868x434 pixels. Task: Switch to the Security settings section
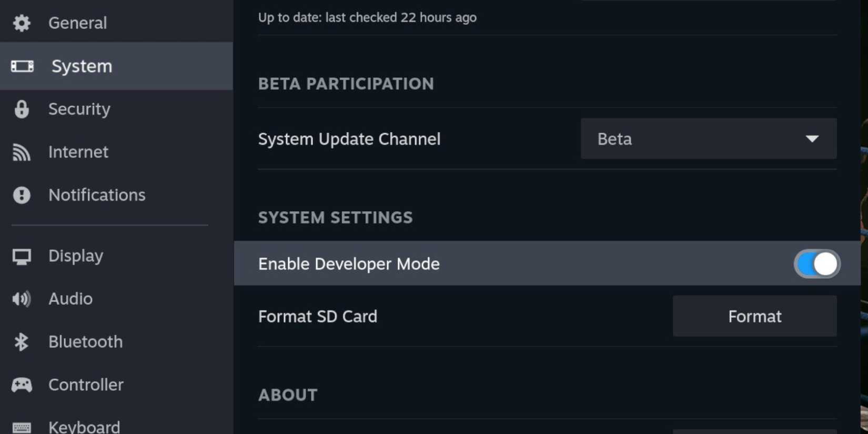[x=79, y=109]
